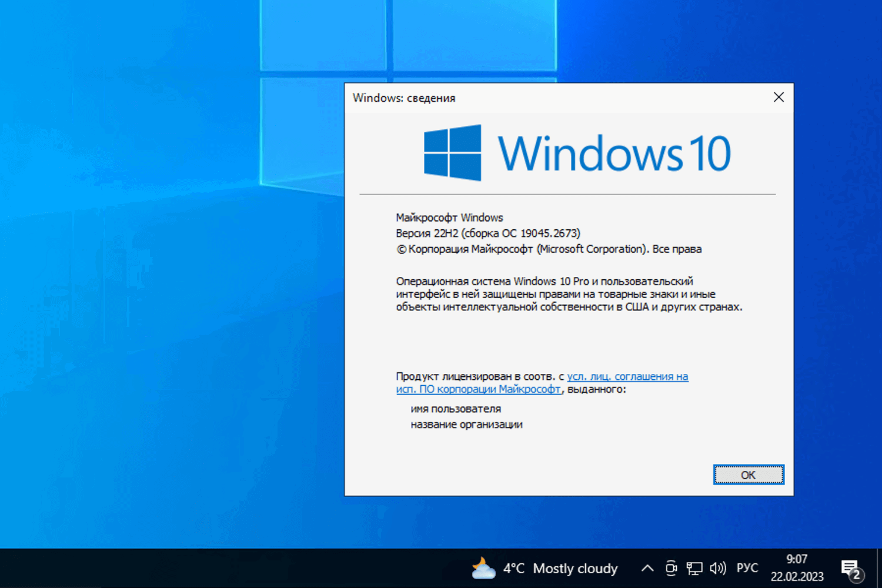Click the Windows: сведения title bar

click(x=404, y=98)
